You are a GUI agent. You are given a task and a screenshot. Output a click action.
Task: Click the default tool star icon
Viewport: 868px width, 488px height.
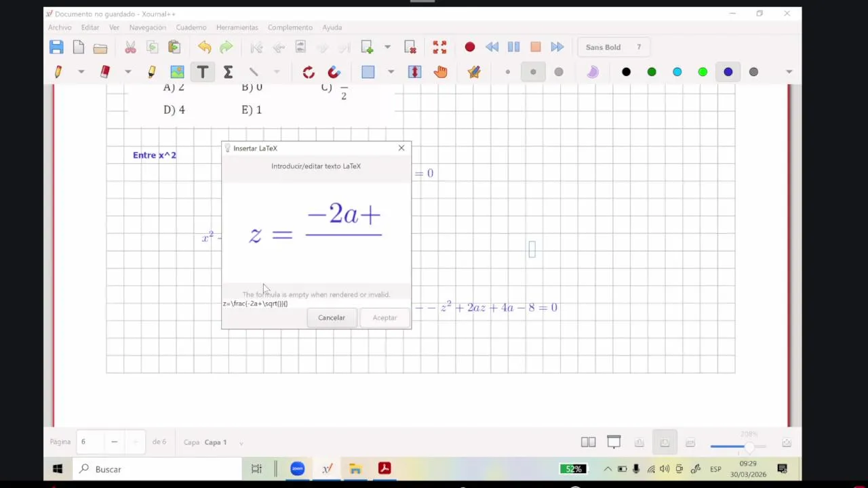[x=474, y=72]
